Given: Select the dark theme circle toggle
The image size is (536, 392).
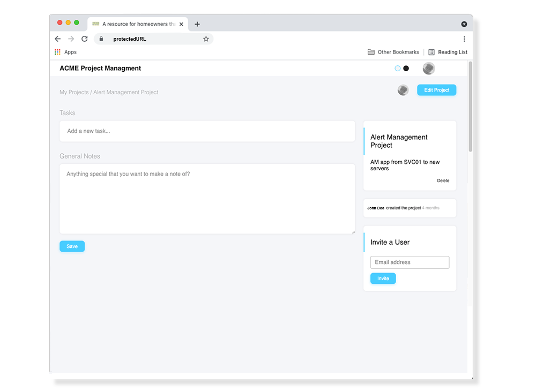Looking at the screenshot, I should (x=406, y=69).
